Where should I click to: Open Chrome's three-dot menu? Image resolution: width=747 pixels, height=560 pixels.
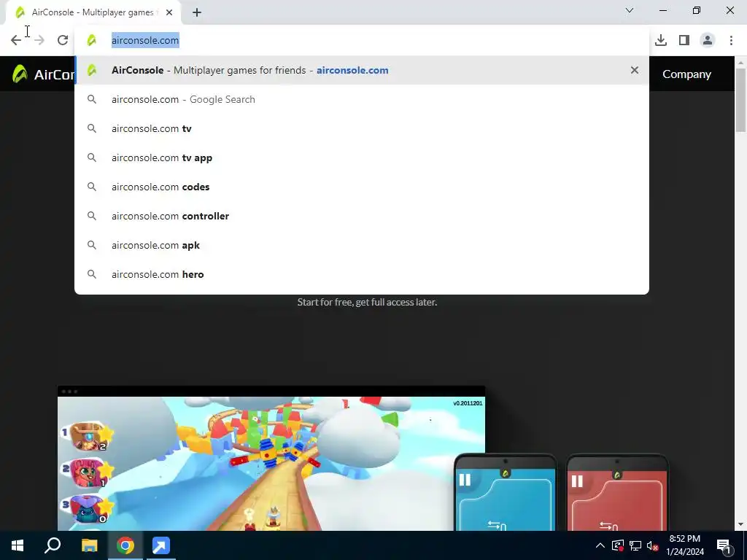[x=731, y=41]
